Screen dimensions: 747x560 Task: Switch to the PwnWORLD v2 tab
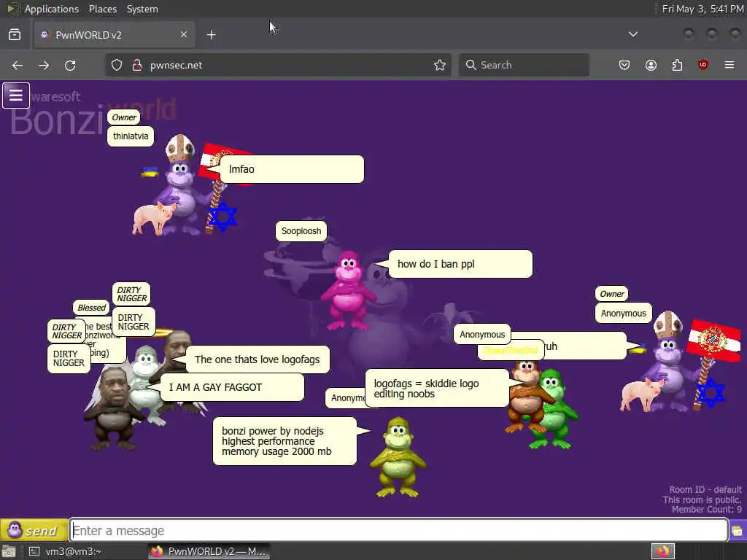(x=115, y=35)
